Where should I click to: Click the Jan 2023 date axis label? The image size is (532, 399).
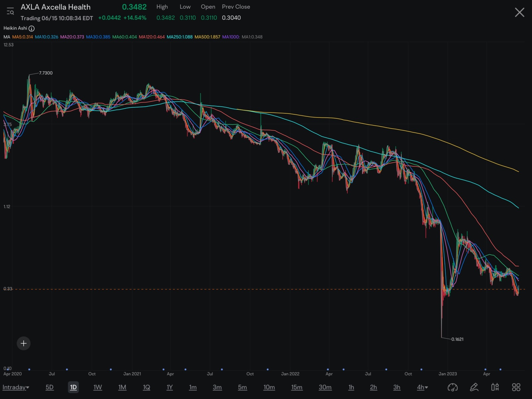(x=448, y=374)
